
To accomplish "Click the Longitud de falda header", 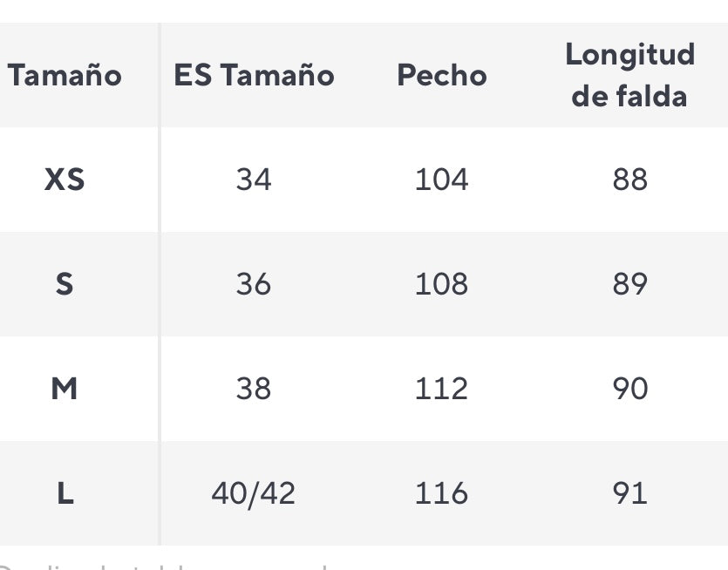I will [x=629, y=75].
